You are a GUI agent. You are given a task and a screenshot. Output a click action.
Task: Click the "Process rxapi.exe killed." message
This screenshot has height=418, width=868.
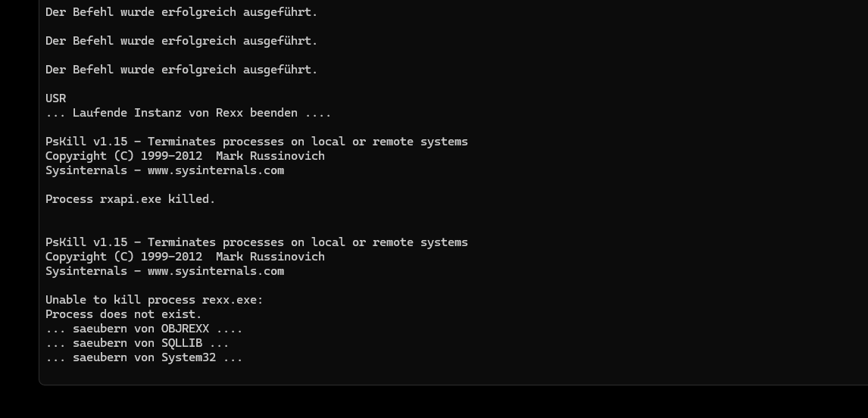pos(130,199)
